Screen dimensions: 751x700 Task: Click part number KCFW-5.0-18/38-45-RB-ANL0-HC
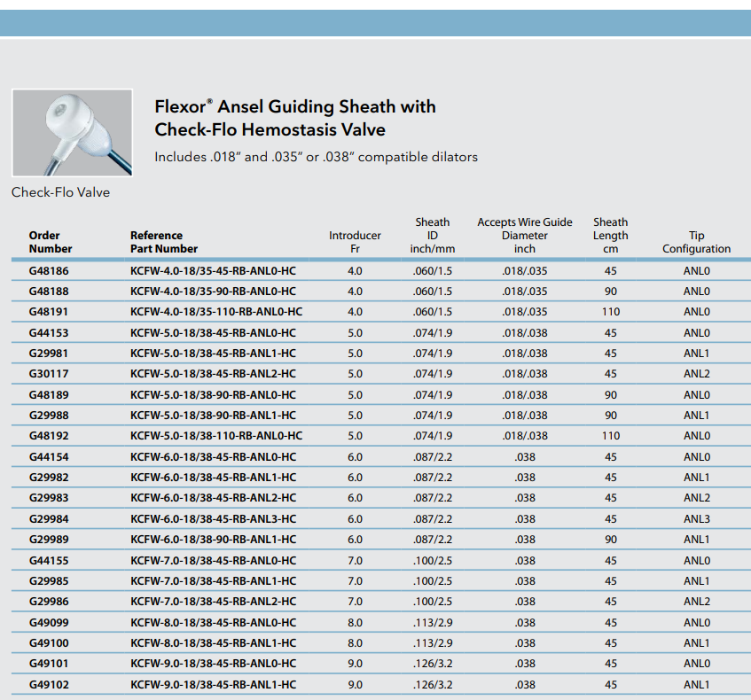point(213,333)
